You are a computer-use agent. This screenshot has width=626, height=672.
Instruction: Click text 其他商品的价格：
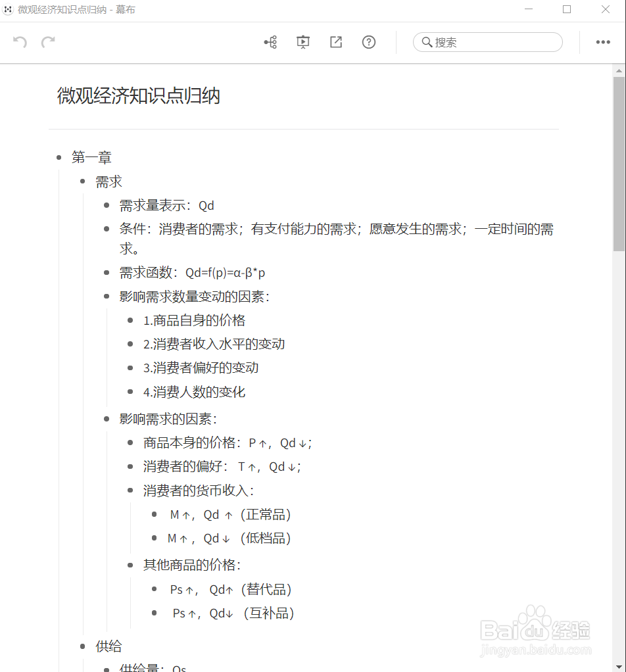pos(193,565)
